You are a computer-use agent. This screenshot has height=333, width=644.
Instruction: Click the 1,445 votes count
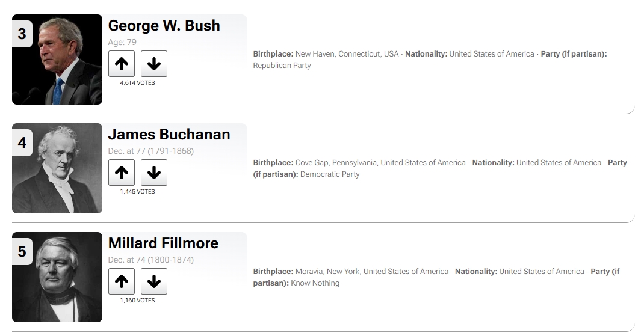(138, 192)
